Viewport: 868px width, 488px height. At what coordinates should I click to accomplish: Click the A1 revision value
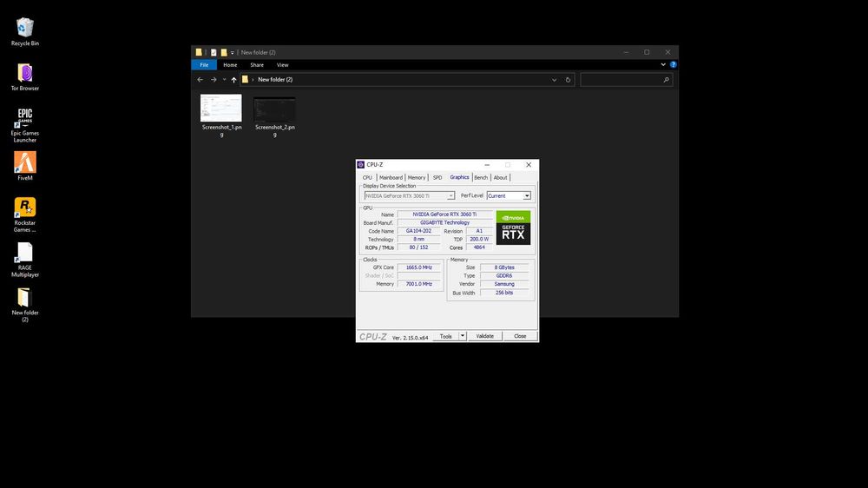(x=479, y=231)
